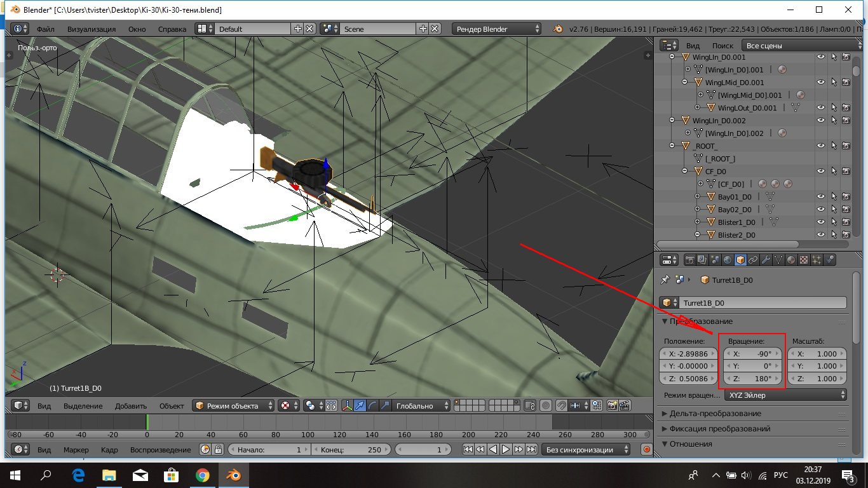Open the Режим объекта mode dropdown
This screenshot has width=868, height=488.
click(x=234, y=406)
